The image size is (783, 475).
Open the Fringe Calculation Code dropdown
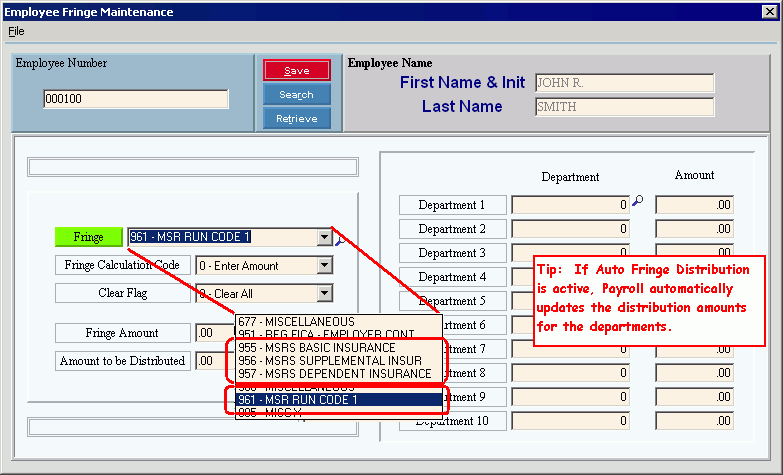[323, 266]
